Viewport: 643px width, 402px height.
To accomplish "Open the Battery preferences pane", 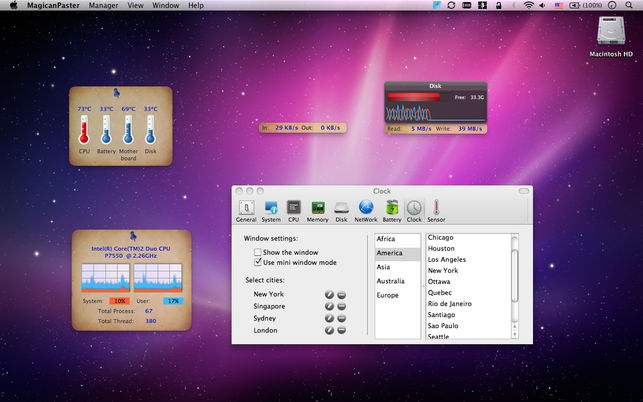I will tap(392, 211).
